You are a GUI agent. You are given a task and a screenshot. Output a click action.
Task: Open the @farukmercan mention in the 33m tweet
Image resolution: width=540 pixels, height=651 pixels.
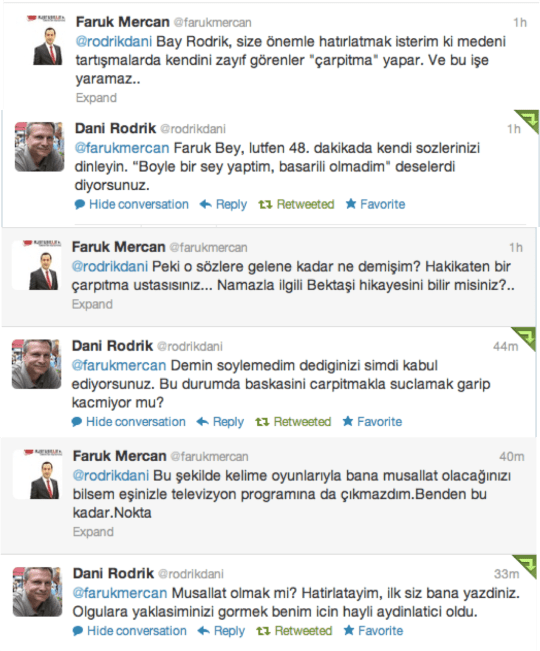pyautogui.click(x=120, y=593)
